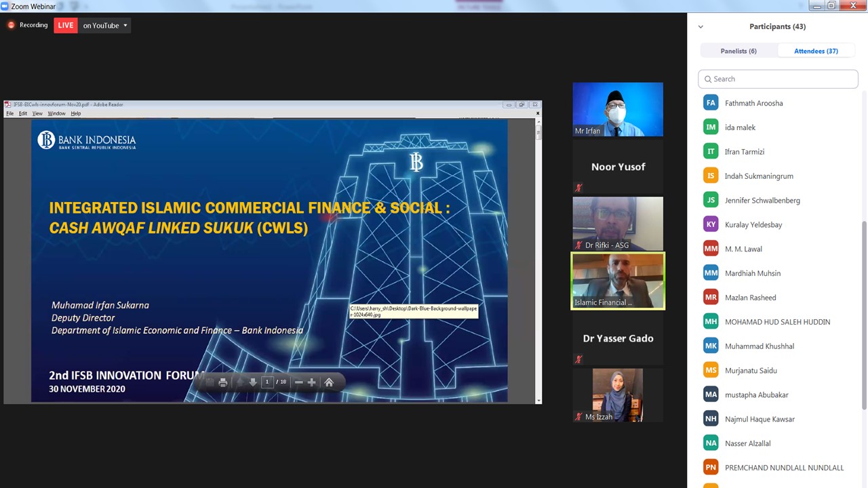Viewport: 868px width, 488px height.
Task: Select Mr Irfan video thumbnail
Action: 618,109
